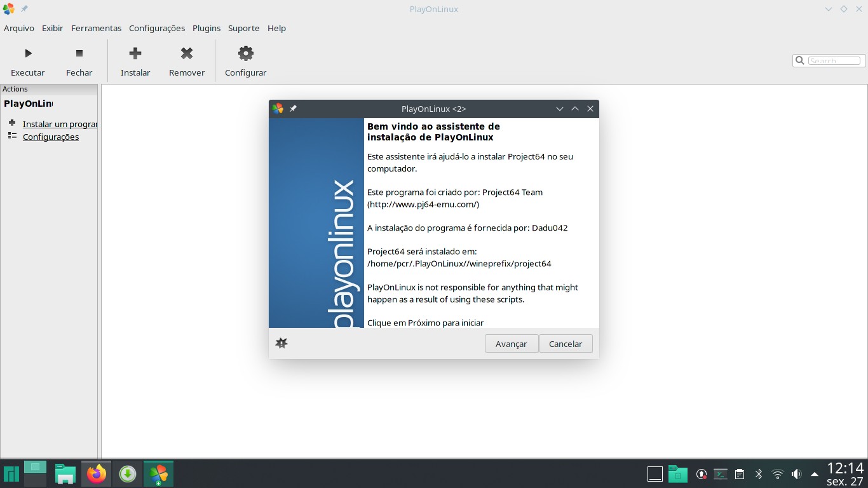Click the Configurar gear icon in toolbar
The image size is (868, 488).
point(245,53)
